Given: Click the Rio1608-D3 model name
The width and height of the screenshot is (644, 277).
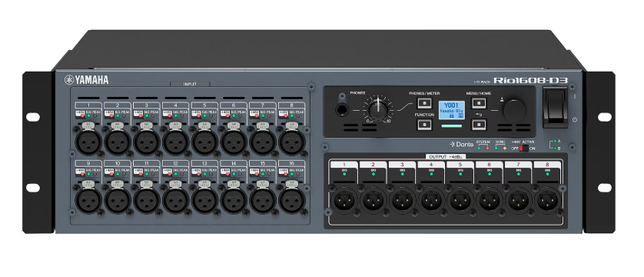Looking at the screenshot, I should click(530, 80).
